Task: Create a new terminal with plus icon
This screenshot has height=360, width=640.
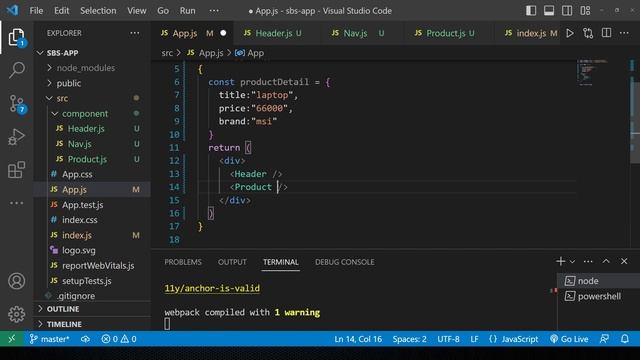Action: [x=560, y=261]
